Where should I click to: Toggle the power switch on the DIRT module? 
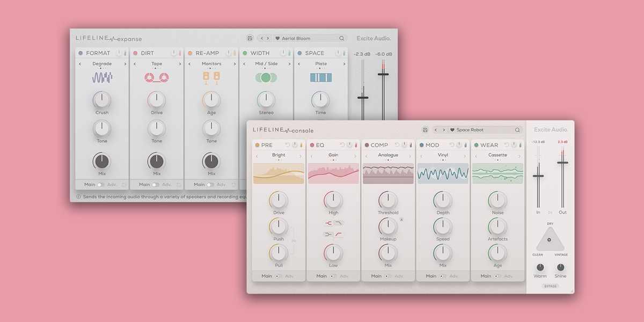[x=173, y=52]
